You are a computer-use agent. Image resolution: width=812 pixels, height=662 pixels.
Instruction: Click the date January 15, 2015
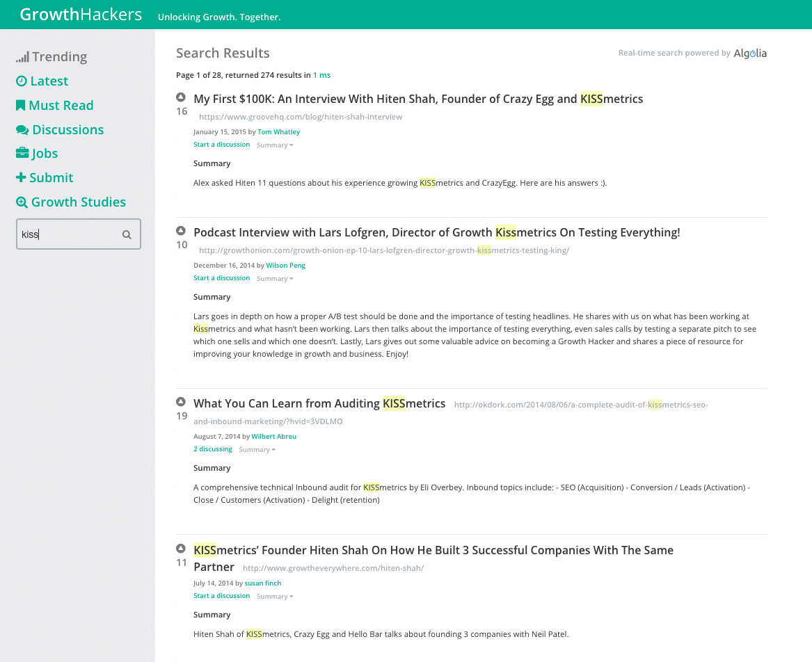[220, 132]
